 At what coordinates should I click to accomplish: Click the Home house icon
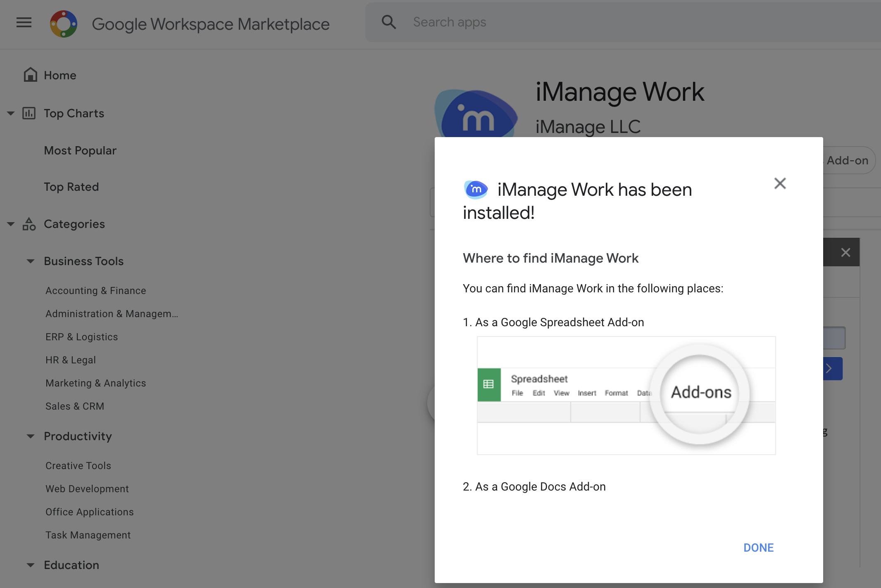pos(30,75)
